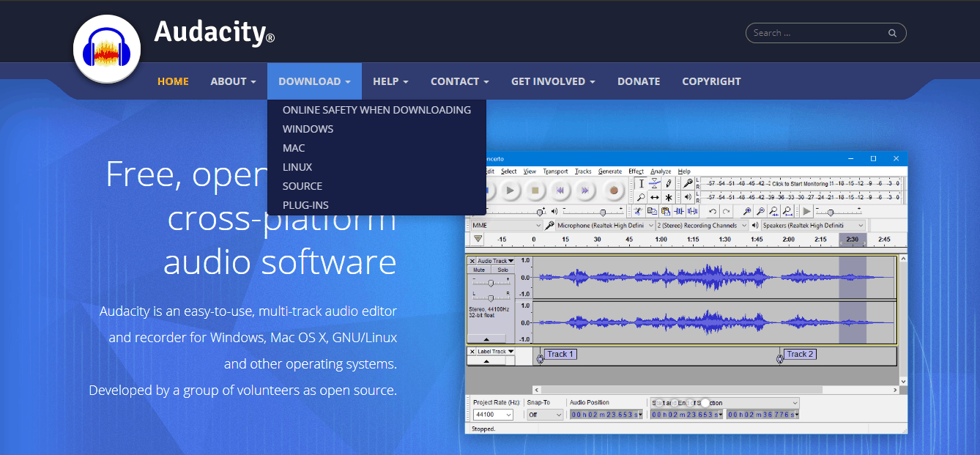
Task: Click the Fit Project to Width icon
Action: pyautogui.click(x=787, y=212)
